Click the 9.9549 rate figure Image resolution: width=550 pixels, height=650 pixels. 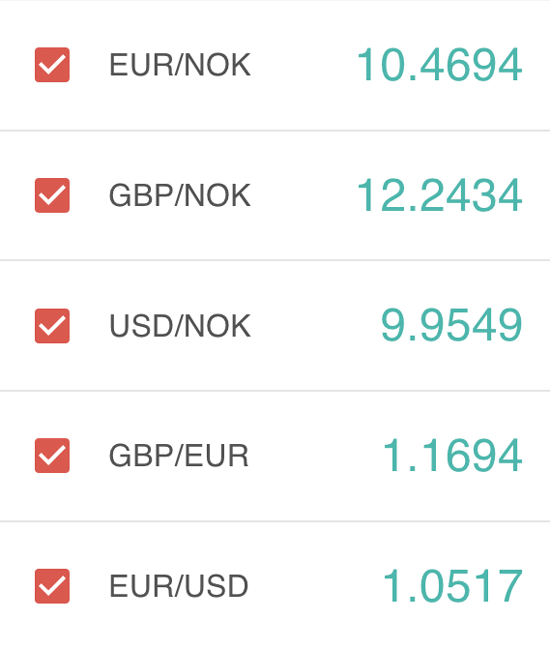click(451, 325)
